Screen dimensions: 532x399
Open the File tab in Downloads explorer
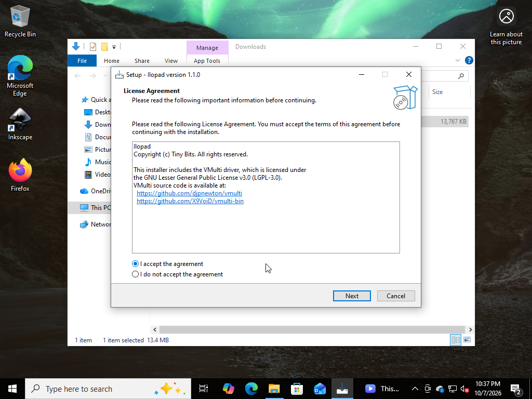click(x=82, y=61)
